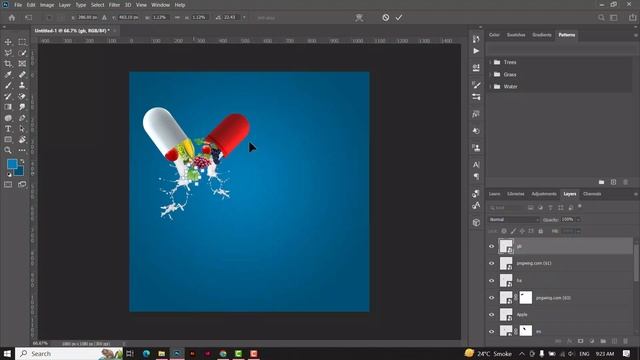
Task: Expand the Water pattern folder
Action: click(490, 87)
